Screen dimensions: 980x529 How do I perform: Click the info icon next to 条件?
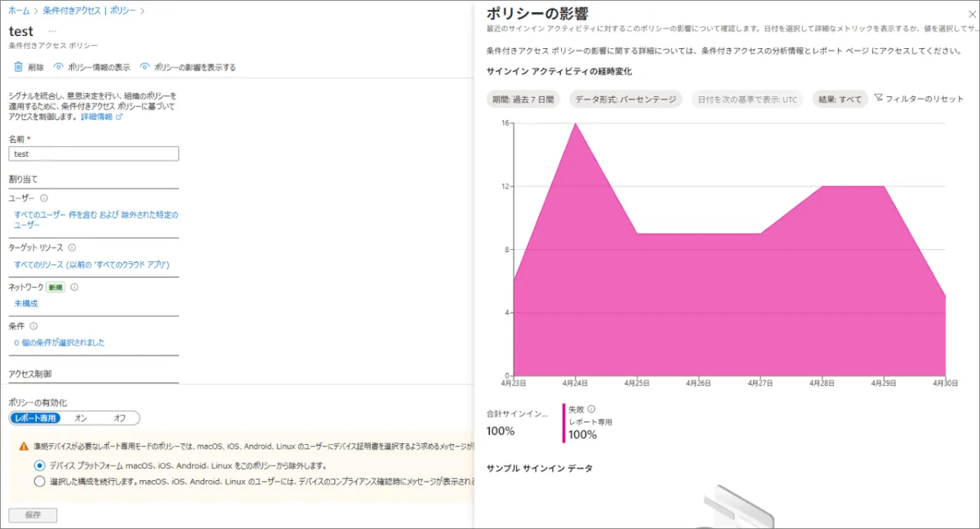(33, 326)
